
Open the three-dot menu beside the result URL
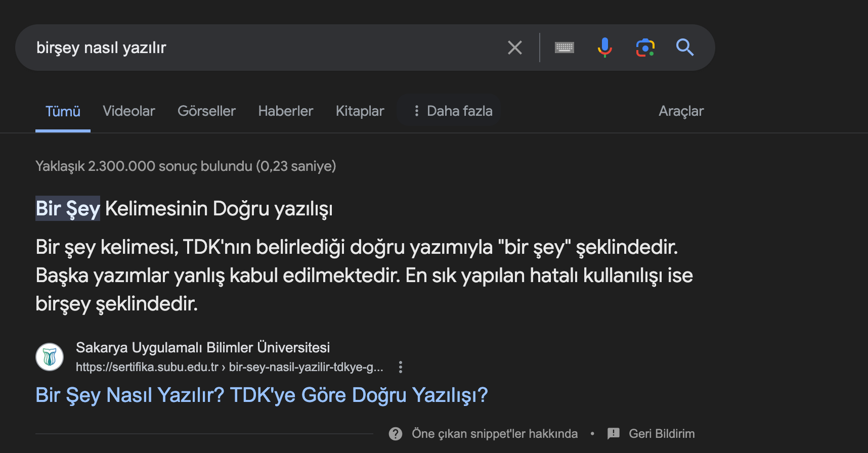401,367
